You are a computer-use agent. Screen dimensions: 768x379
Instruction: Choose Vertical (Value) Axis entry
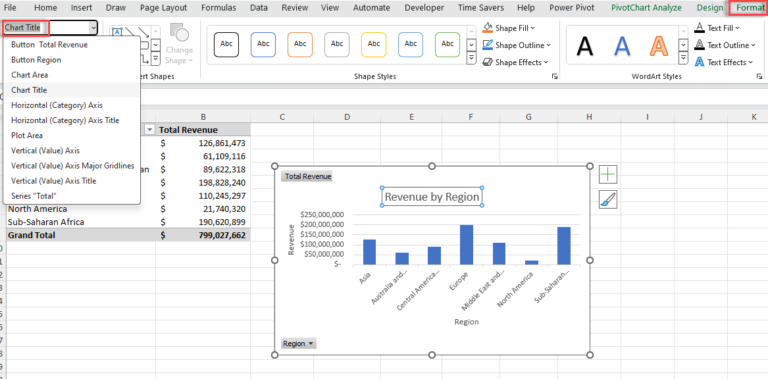[72, 150]
